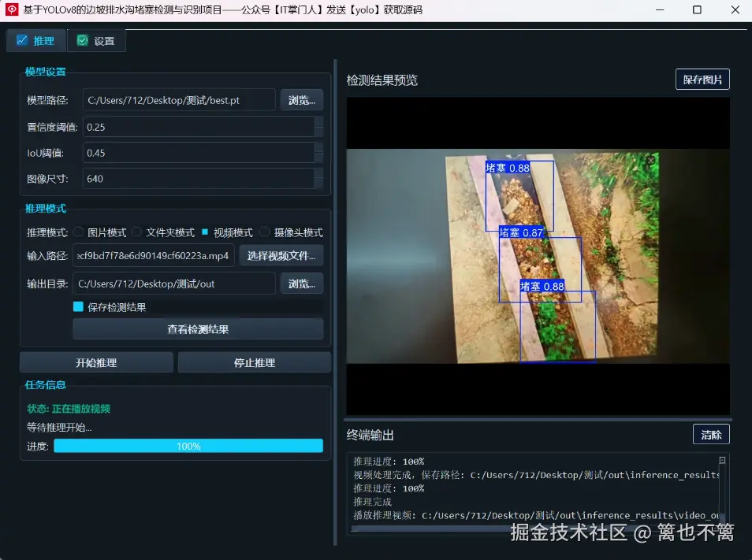
Task: Adjust the 置信度阈值 spinner arrows
Action: pyautogui.click(x=318, y=127)
